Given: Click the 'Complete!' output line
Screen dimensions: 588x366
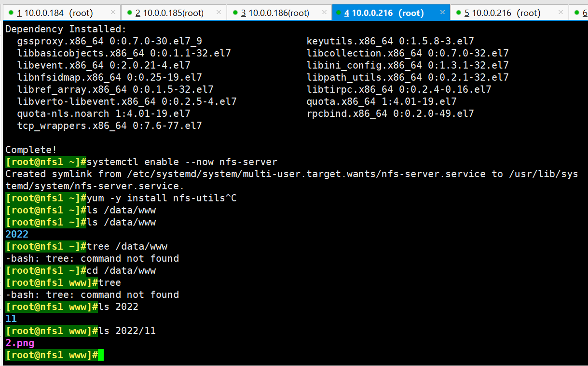Looking at the screenshot, I should point(31,150).
